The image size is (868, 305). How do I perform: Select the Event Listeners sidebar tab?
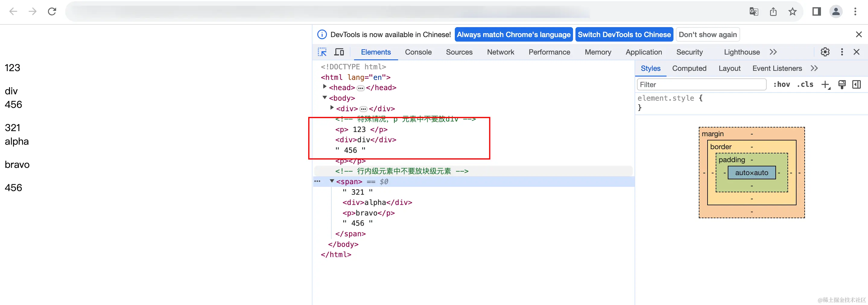(x=777, y=68)
